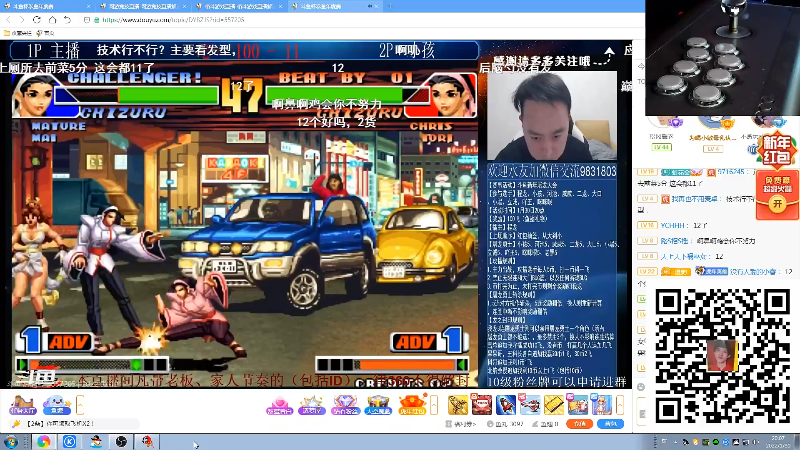The width and height of the screenshot is (800, 450).
Task: Select the star crown gift icon
Action: [x=312, y=405]
